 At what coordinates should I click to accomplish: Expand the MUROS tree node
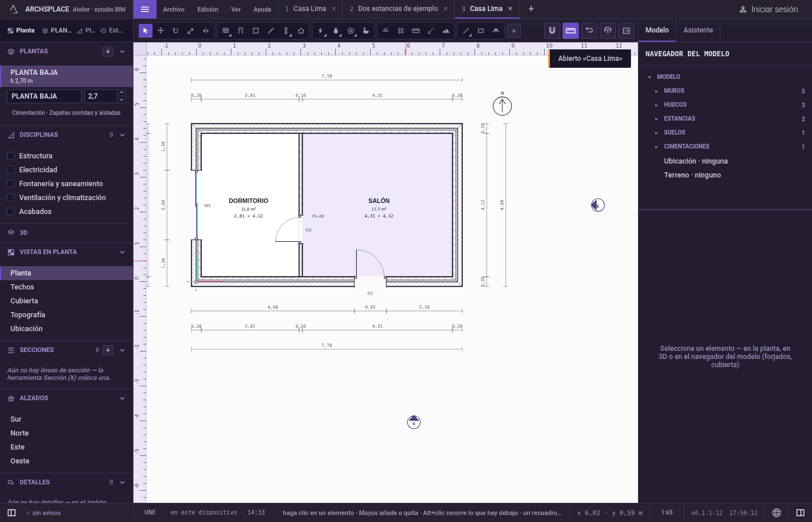(x=657, y=91)
